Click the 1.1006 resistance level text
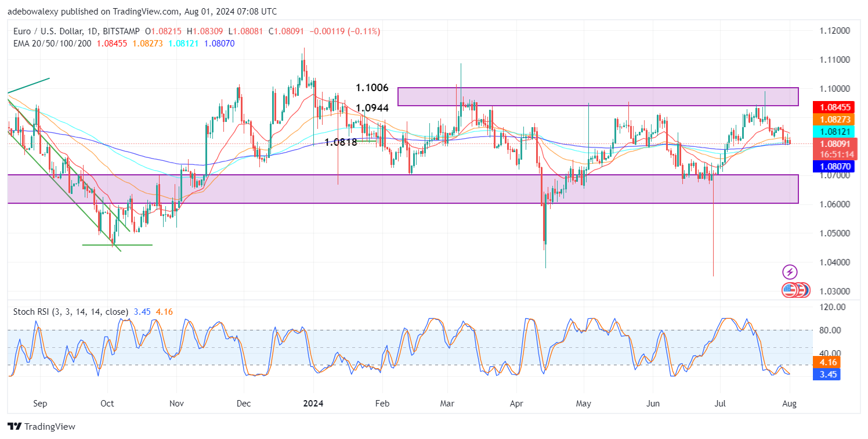 point(372,88)
